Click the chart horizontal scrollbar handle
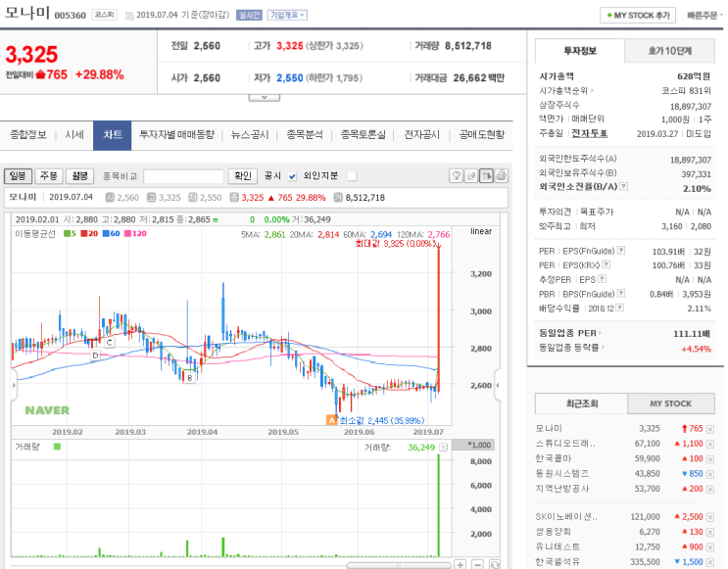728x569 pixels. pos(399,565)
